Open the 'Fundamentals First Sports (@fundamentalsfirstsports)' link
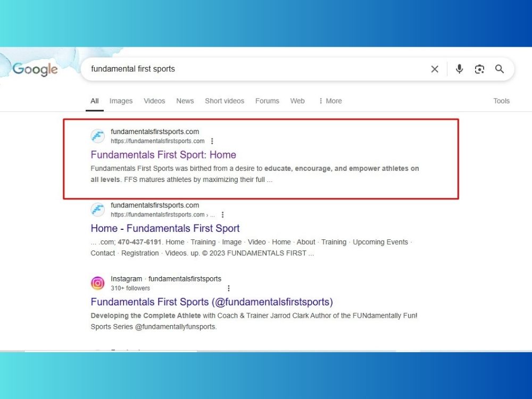 [212, 302]
